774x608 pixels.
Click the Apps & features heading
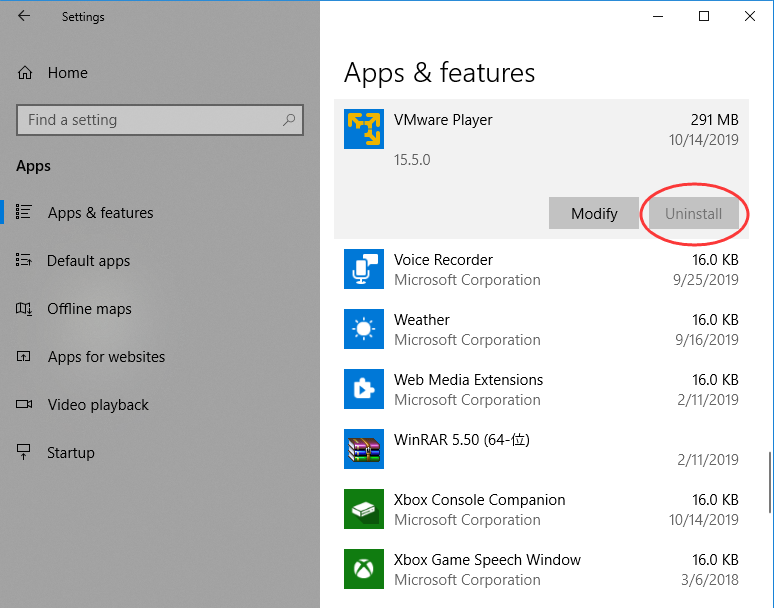tap(439, 73)
